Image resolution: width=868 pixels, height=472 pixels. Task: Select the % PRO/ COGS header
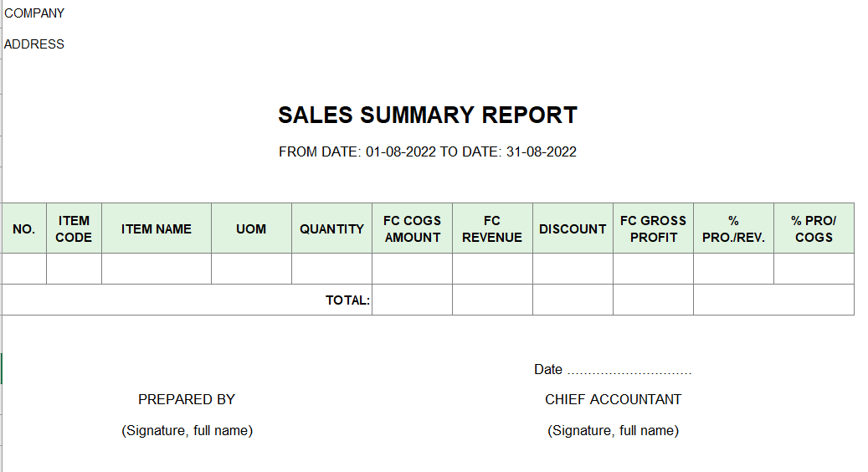click(x=814, y=228)
